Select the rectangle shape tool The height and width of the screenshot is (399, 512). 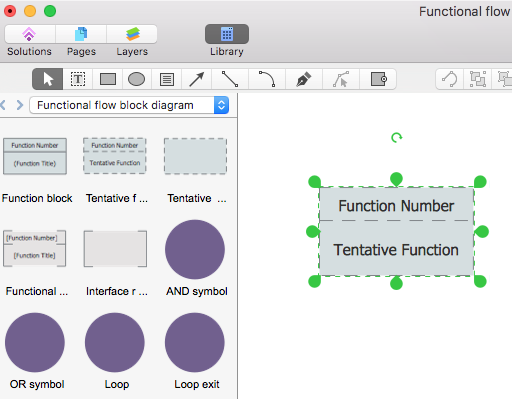pyautogui.click(x=108, y=79)
